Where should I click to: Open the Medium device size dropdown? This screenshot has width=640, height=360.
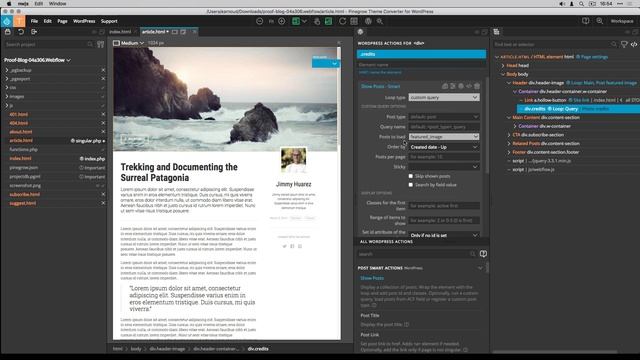[x=129, y=43]
